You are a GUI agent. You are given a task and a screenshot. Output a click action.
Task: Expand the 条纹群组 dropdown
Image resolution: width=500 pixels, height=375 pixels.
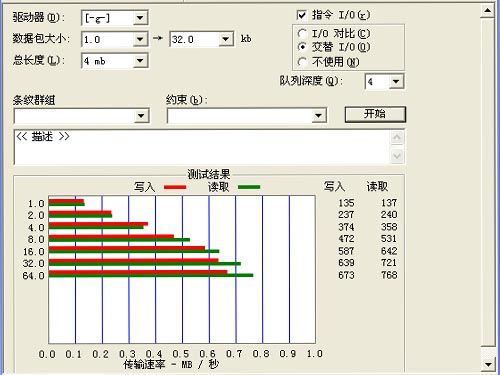[141, 116]
